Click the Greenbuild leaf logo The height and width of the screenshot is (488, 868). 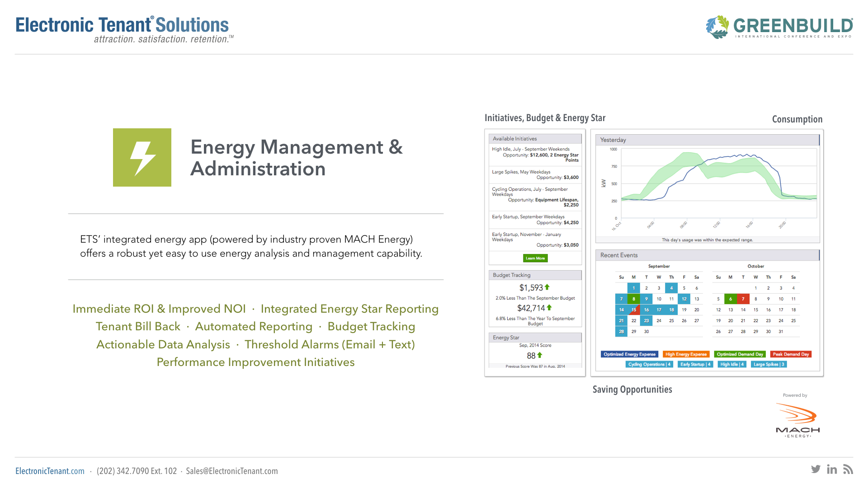717,27
